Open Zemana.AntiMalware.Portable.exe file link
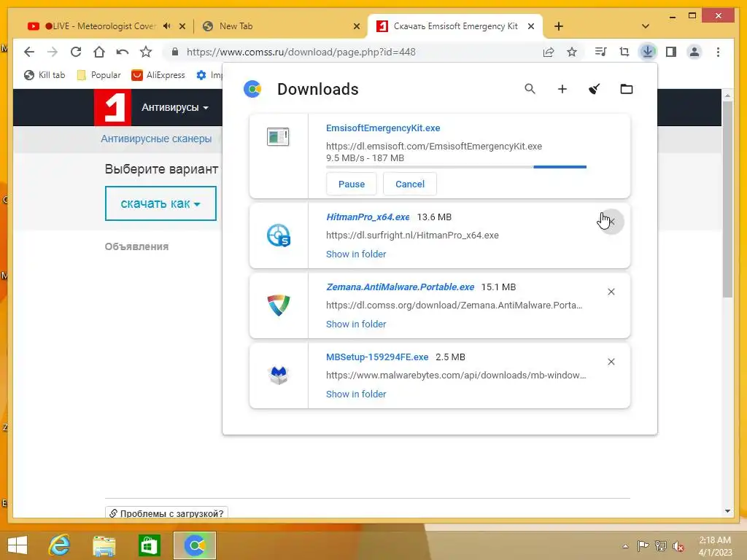747x560 pixels. 400,287
